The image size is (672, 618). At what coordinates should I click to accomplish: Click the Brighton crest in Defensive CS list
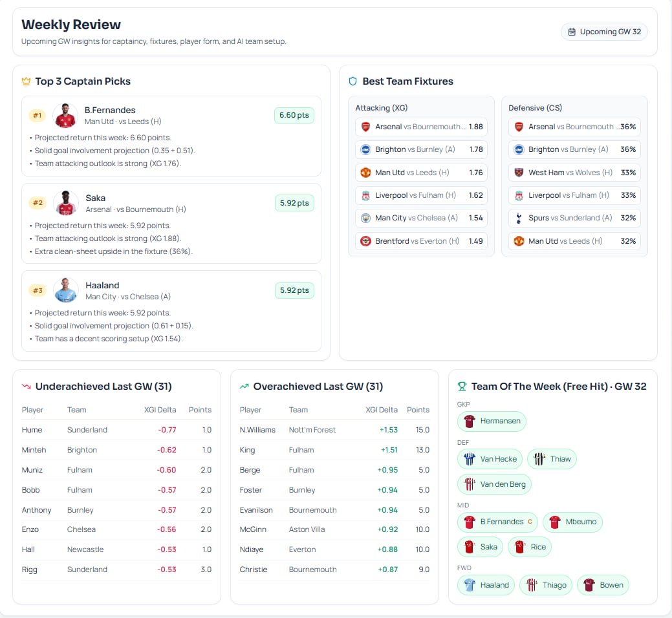click(519, 149)
